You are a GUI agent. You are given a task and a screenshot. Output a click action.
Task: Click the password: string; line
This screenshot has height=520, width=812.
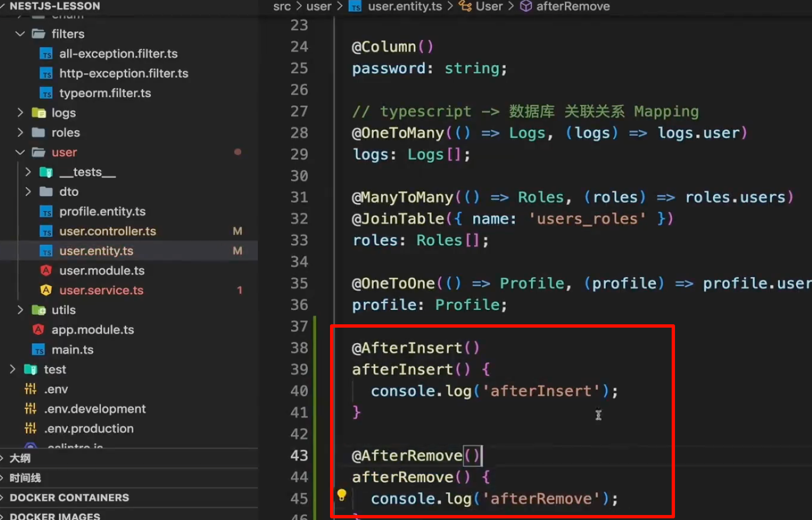coord(430,69)
